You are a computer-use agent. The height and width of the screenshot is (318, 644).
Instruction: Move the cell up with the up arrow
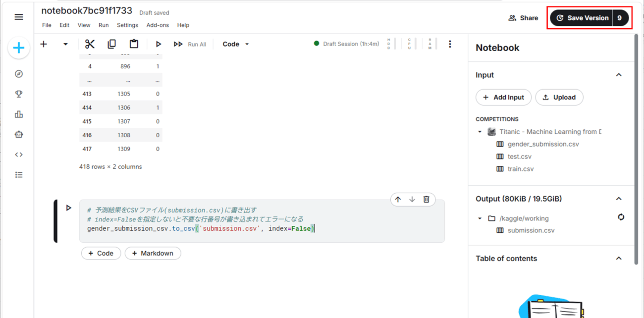click(398, 199)
